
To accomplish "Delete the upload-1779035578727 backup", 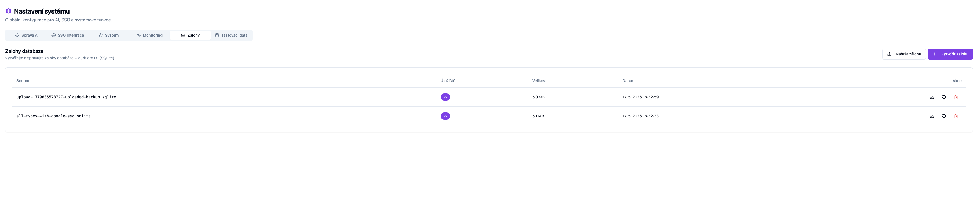I will (956, 97).
